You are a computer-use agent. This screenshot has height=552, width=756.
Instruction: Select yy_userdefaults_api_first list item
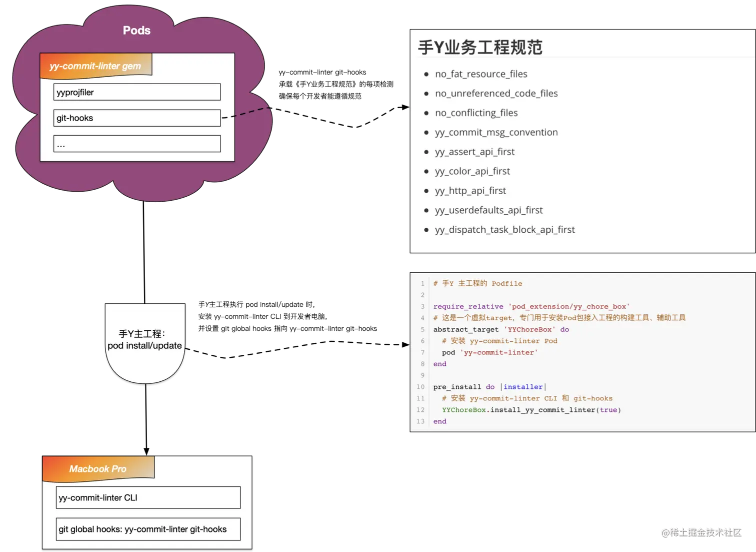488,211
